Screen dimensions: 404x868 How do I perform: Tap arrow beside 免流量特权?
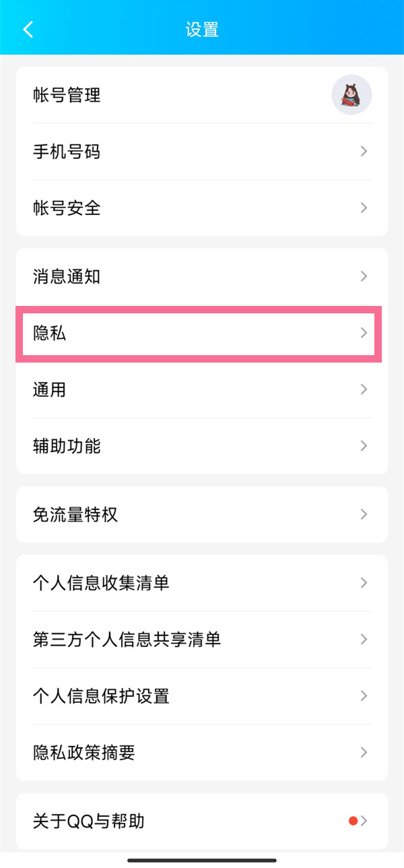[x=364, y=515]
